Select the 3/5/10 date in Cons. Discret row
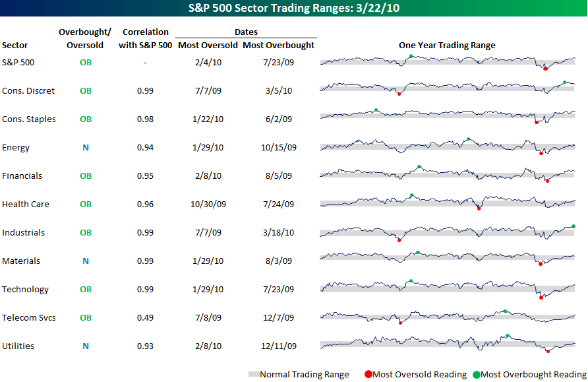Screen dimensions: 588x382 coord(279,91)
